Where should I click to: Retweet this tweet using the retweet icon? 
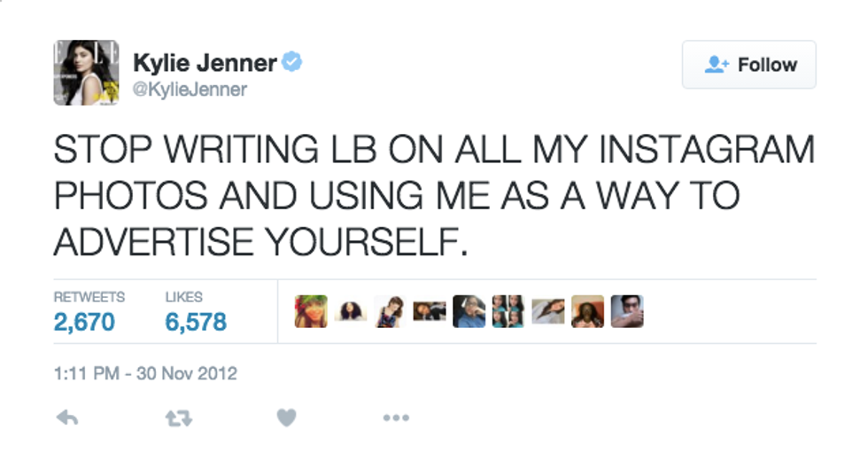[x=179, y=417]
